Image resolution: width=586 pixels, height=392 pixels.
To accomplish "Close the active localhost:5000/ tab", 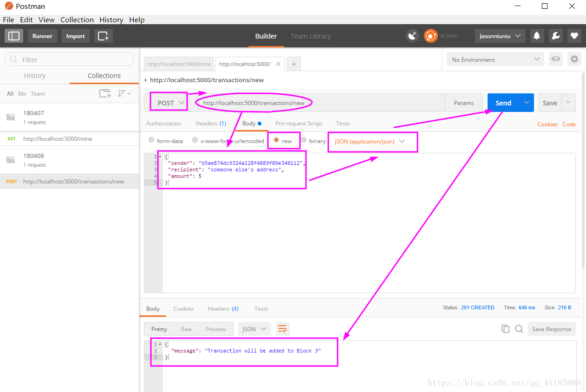I will (x=279, y=64).
